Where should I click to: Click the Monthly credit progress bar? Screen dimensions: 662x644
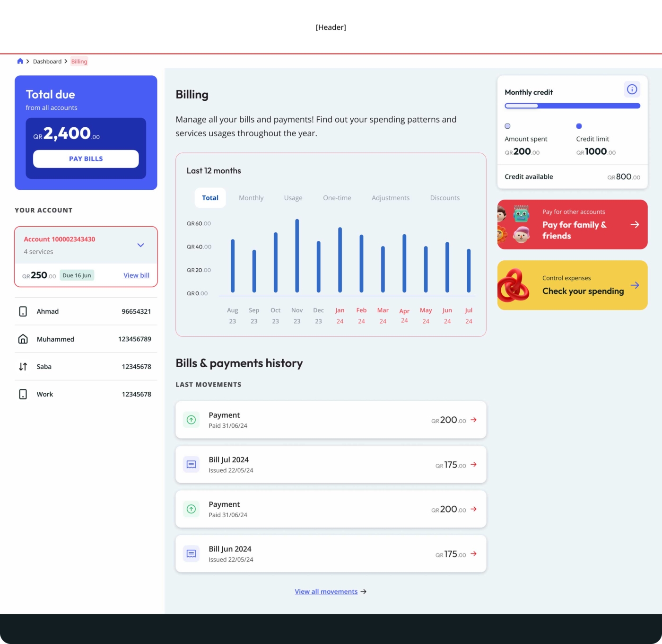572,106
